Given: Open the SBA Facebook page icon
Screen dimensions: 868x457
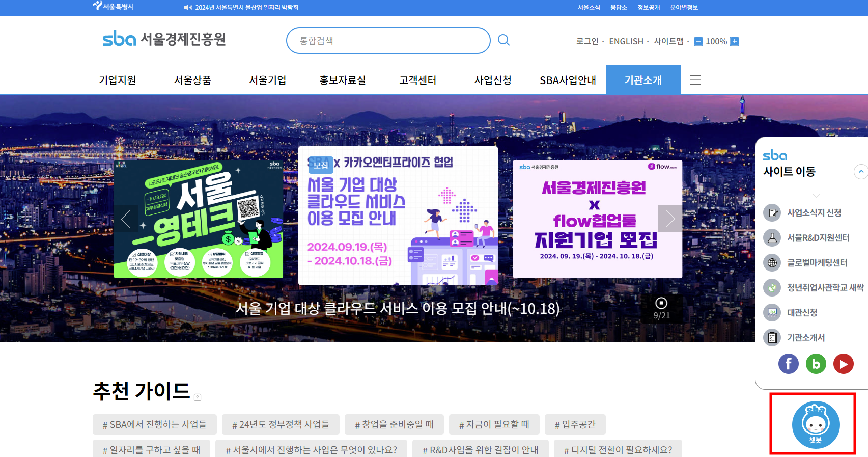Looking at the screenshot, I should point(789,364).
